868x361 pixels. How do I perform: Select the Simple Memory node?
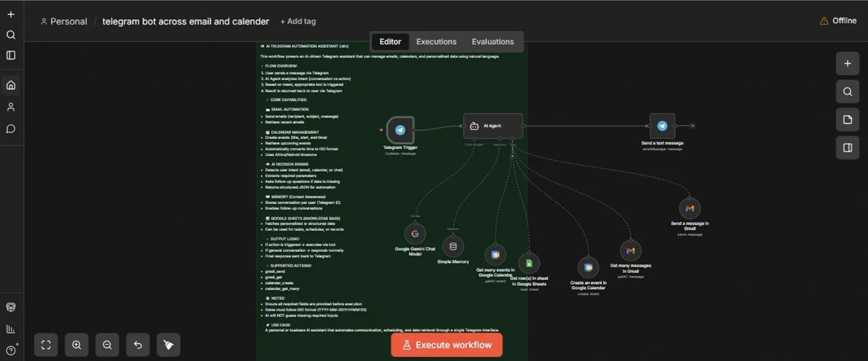coord(453,246)
